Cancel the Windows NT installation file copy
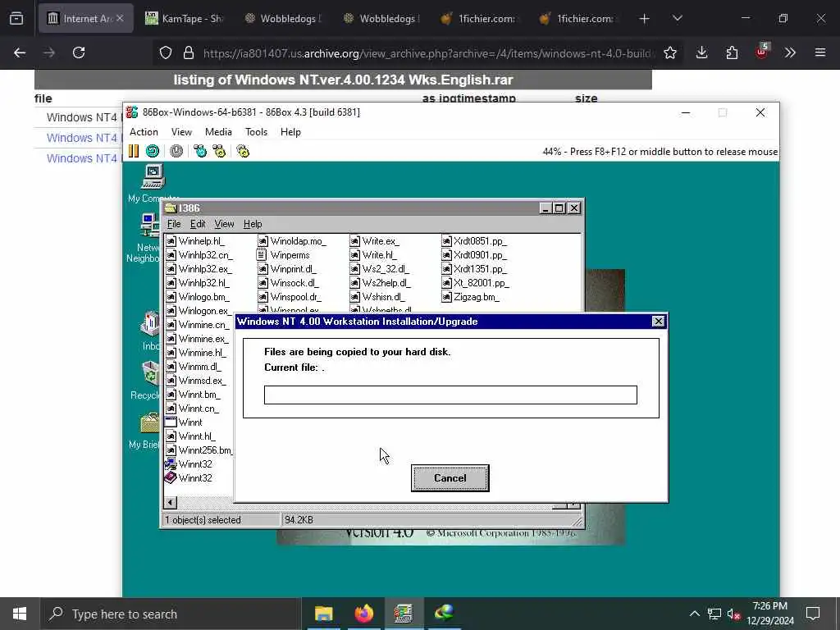This screenshot has width=840, height=630. click(x=450, y=478)
